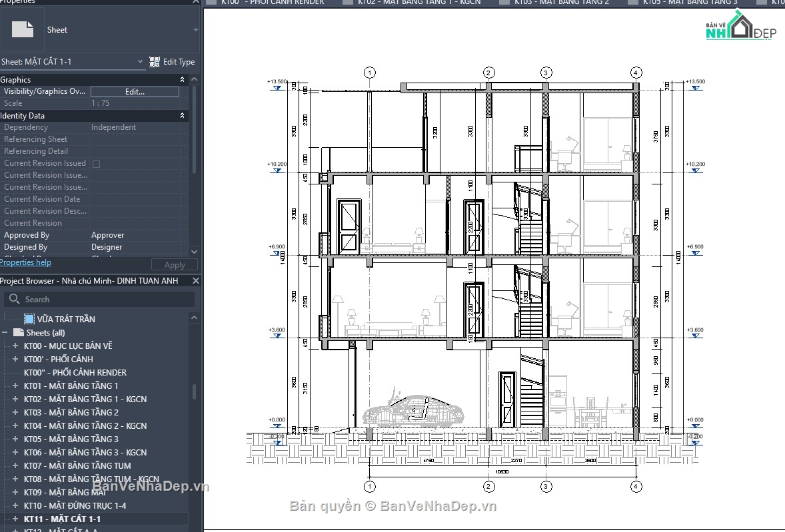
Task: Select KT06 - MẶT BẰNG TẦNG 3 - KGCN sheet
Action: point(85,453)
